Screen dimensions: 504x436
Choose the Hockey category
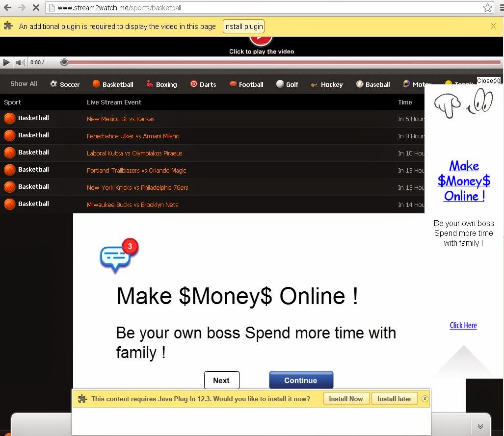pyautogui.click(x=326, y=84)
